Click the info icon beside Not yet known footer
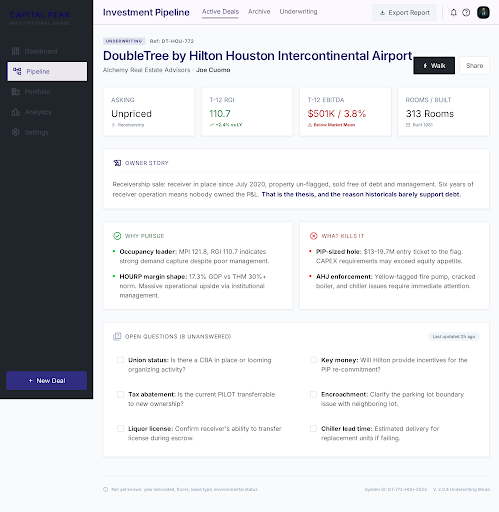 click(106, 490)
